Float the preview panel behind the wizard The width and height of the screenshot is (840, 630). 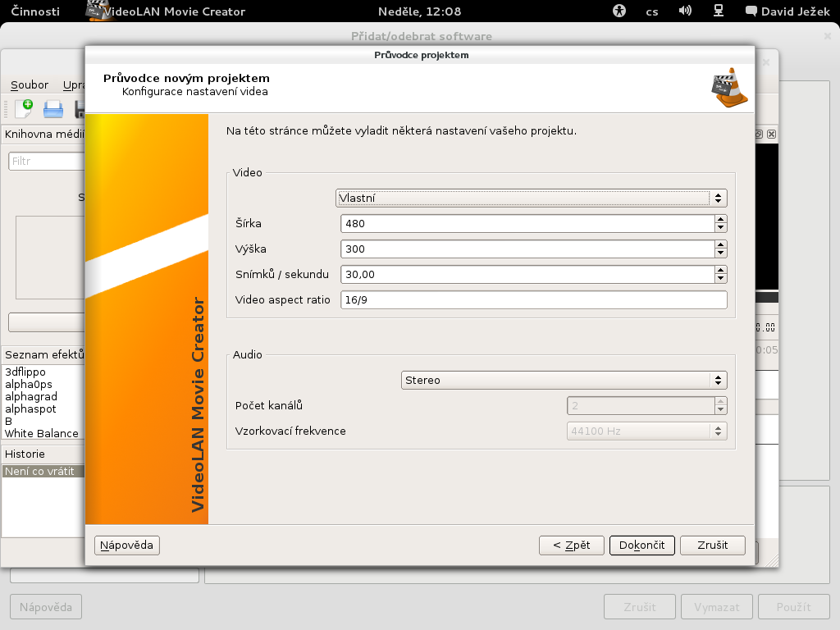pos(759,134)
